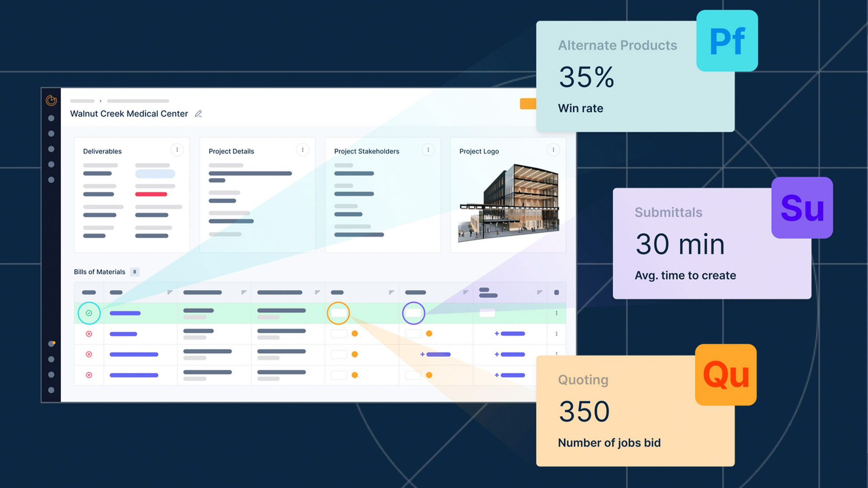Viewport: 868px width, 488px height.
Task: Open the Project Logo card options menu
Action: coord(553,150)
